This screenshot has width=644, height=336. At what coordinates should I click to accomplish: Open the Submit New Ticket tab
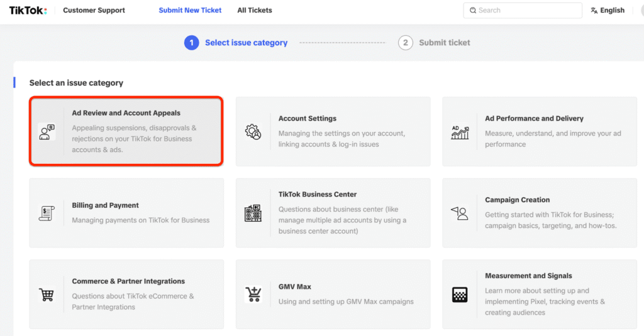[x=190, y=10]
